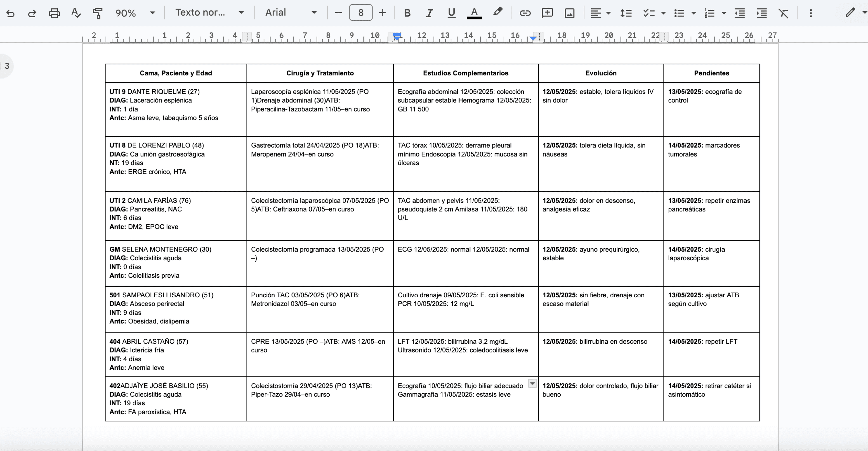Screen dimensions: 868x451
Task: Redo the last change
Action: (x=32, y=13)
